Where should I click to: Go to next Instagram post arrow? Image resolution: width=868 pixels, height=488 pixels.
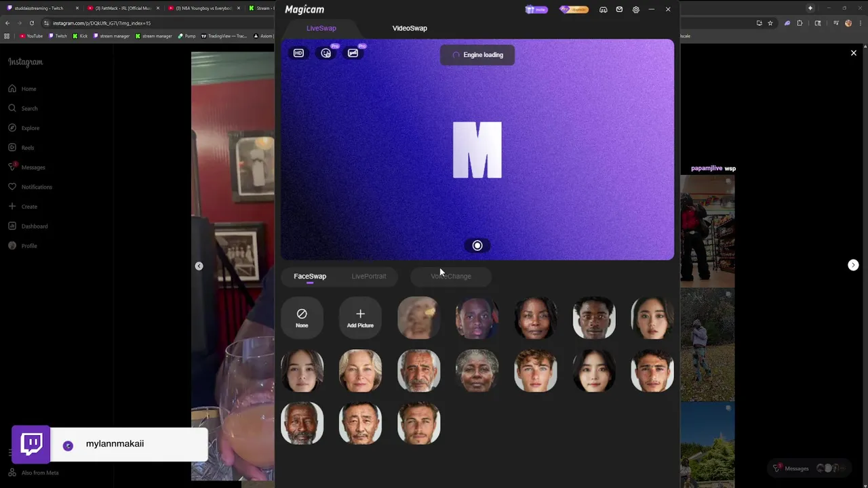click(x=853, y=265)
